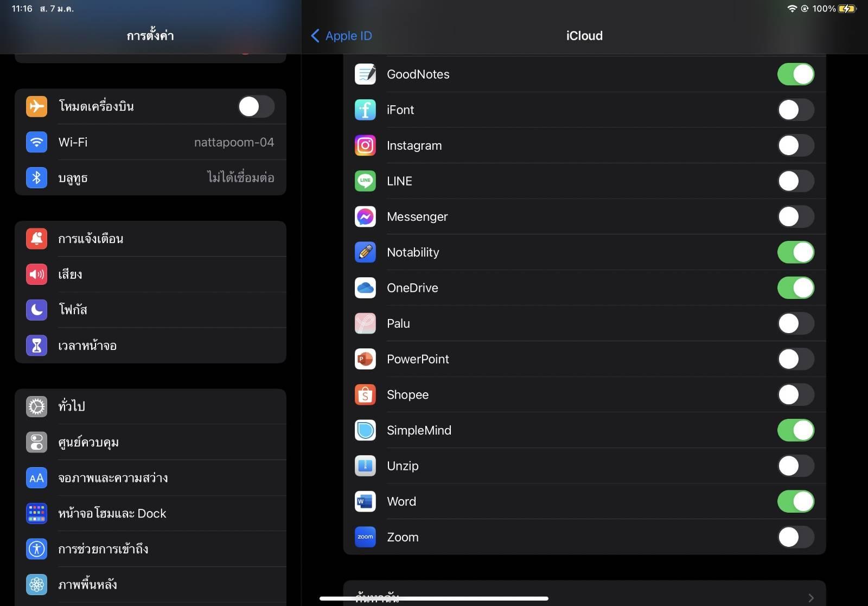Enable iCloud for Instagram
This screenshot has width=868, height=606.
coord(796,145)
